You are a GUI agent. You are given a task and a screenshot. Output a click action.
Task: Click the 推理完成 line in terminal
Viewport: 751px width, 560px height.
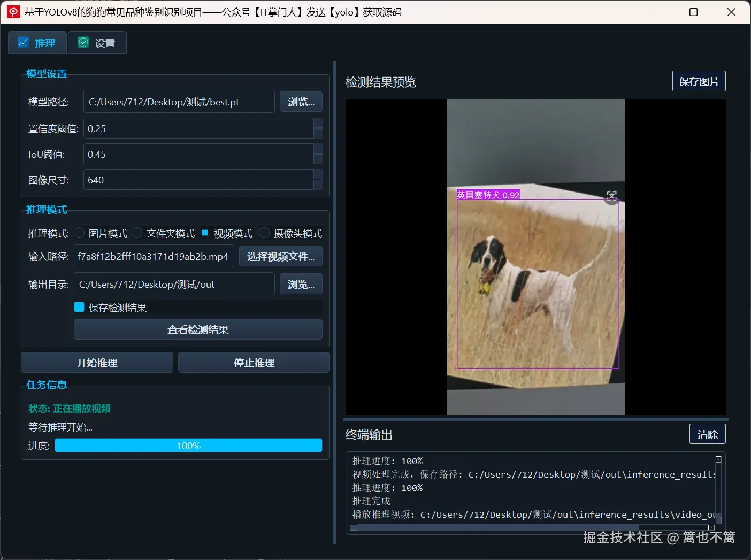coord(371,501)
